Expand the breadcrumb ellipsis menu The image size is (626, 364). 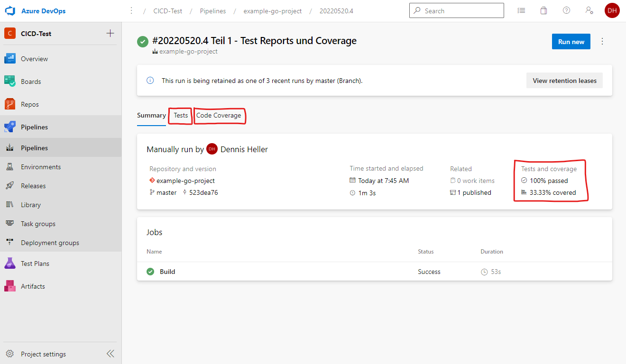click(x=131, y=10)
